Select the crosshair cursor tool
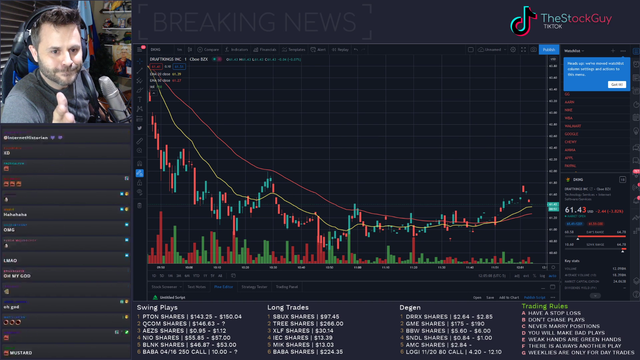Image resolution: width=640 pixels, height=360 pixels. tap(140, 61)
